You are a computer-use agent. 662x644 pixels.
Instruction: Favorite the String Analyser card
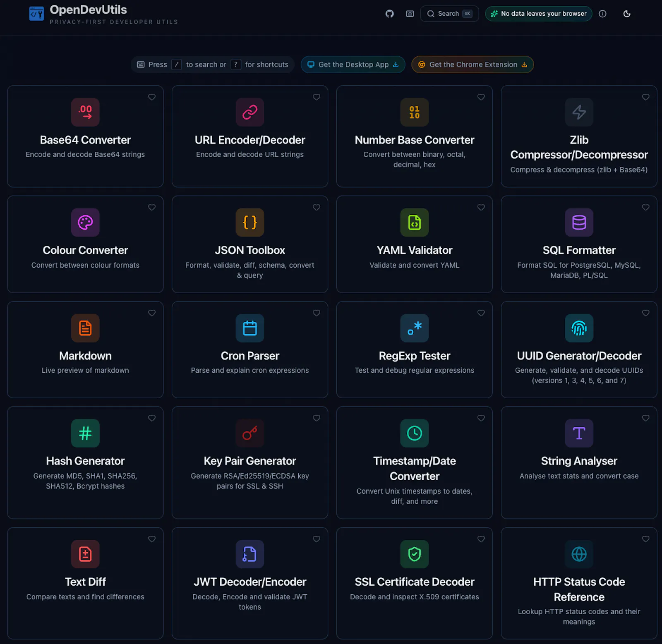click(646, 418)
